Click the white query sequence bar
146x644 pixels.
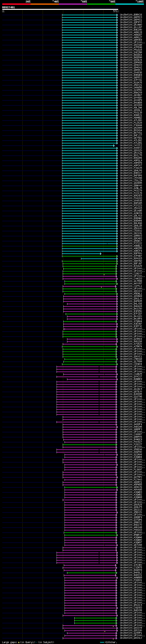pyautogui.click(x=60, y=10)
